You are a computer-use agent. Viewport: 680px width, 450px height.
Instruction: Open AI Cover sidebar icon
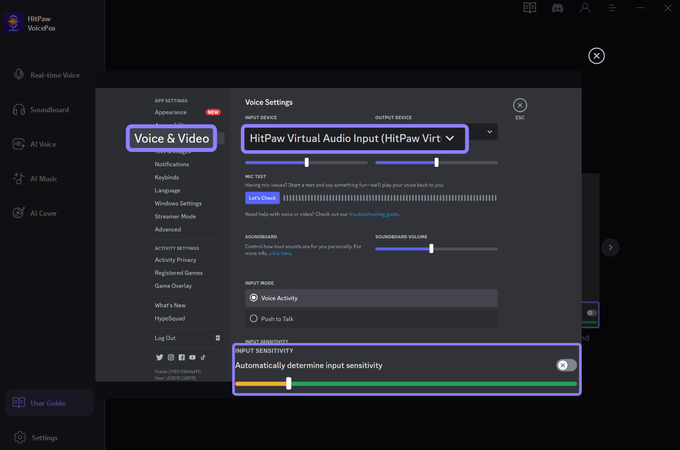pyautogui.click(x=19, y=213)
